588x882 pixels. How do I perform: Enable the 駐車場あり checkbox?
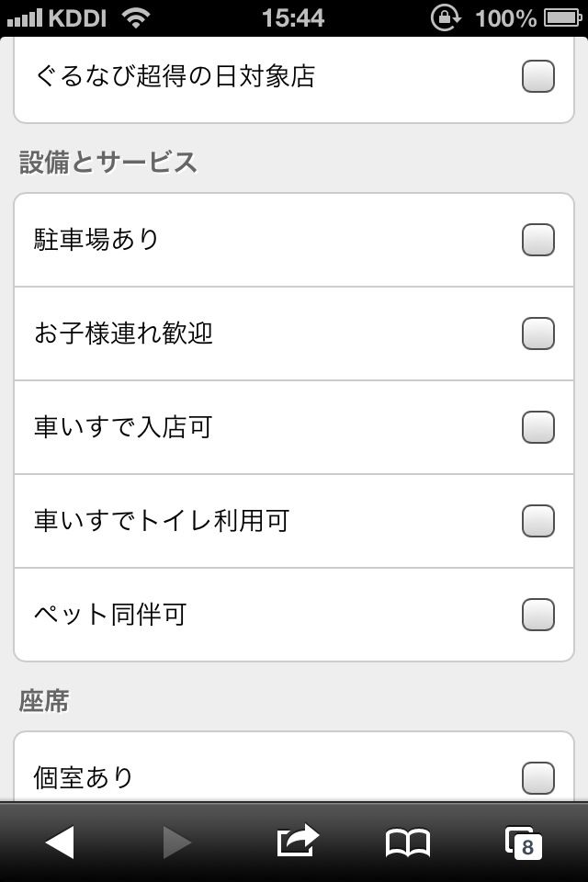coord(538,240)
